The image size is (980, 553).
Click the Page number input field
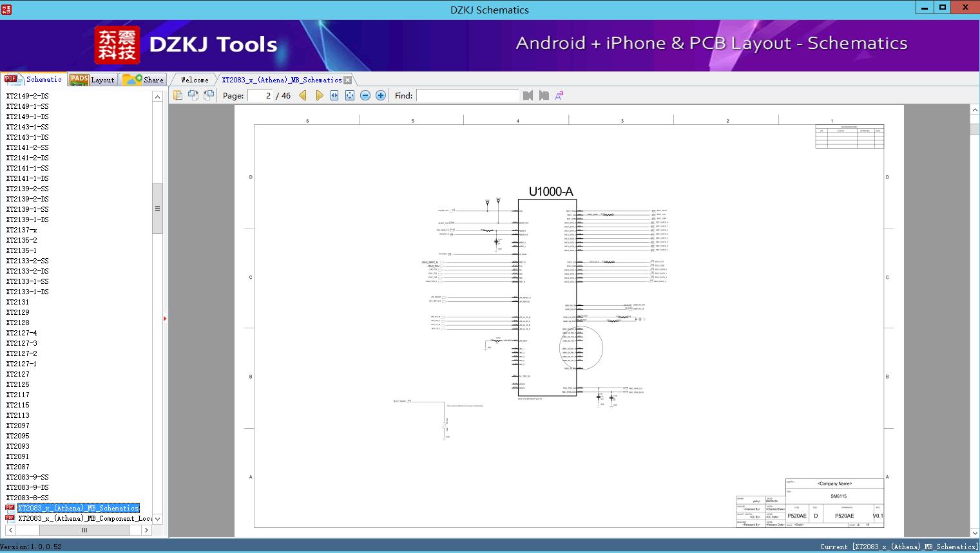point(260,95)
